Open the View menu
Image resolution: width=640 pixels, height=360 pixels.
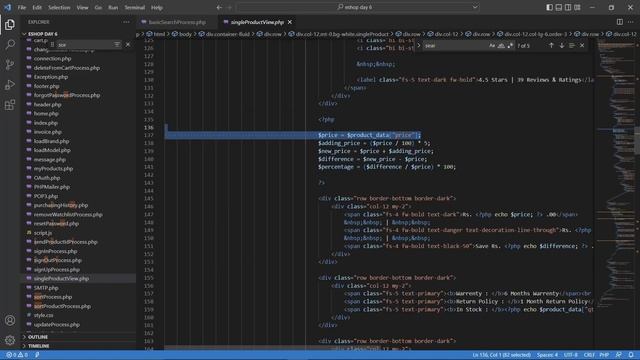tap(82, 7)
